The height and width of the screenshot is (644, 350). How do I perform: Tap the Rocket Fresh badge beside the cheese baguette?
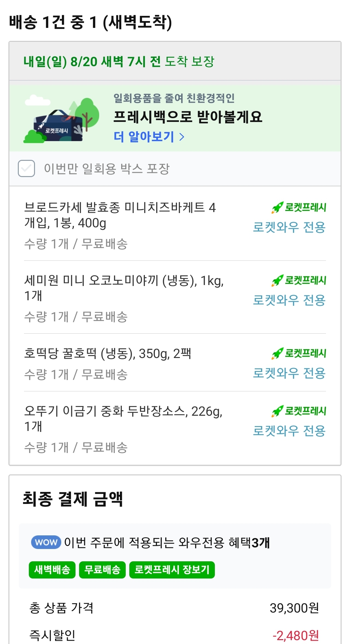(299, 207)
